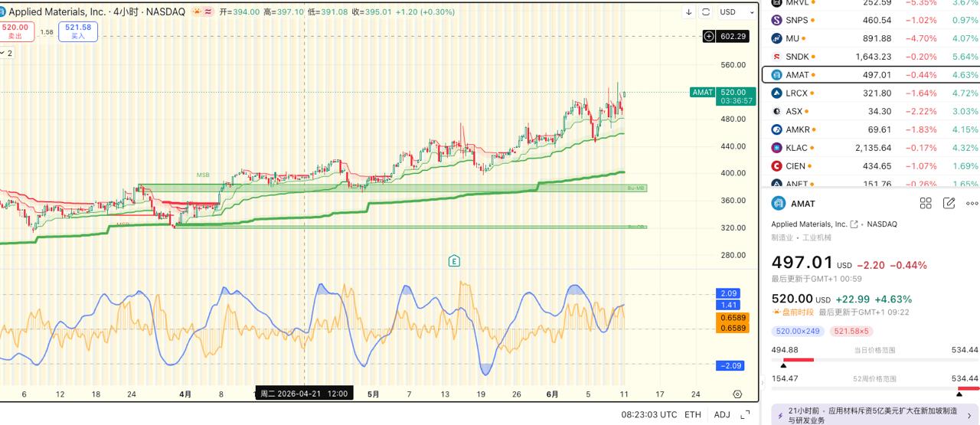Click the LRCX blue logo icon

(x=776, y=93)
